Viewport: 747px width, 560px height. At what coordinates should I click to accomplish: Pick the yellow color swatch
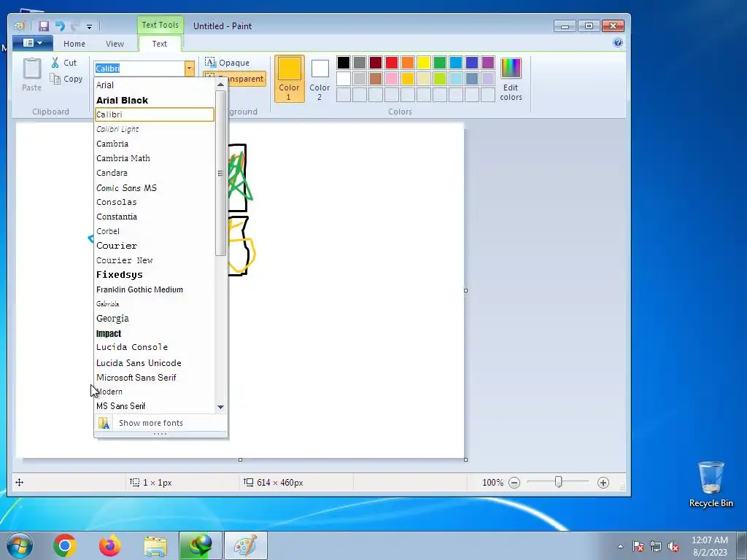[x=424, y=63]
